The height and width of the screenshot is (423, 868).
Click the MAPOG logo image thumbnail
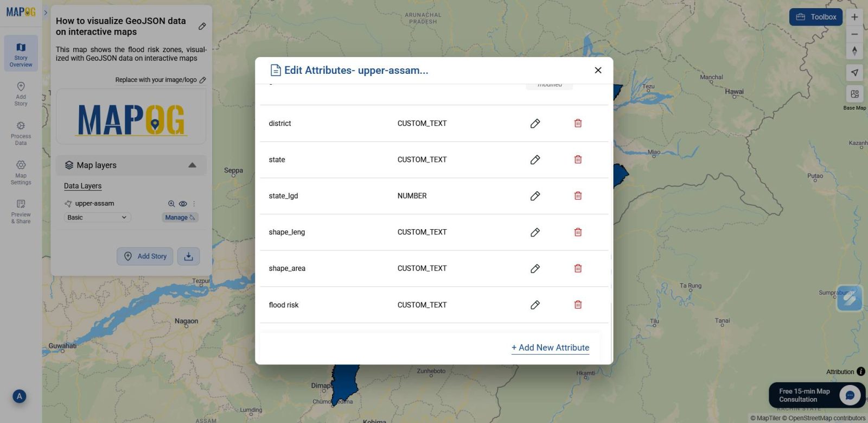coord(131,117)
